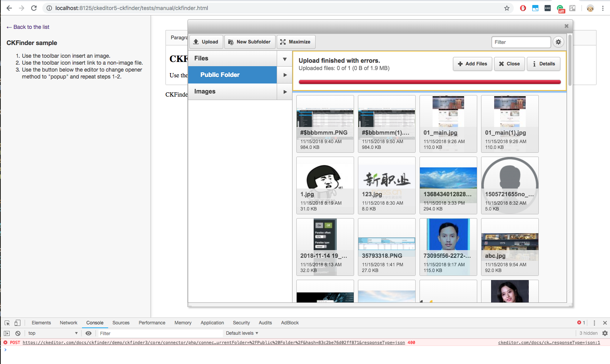Toggle device toolbar in DevTools
Screen dimensions: 610x364
pyautogui.click(x=17, y=323)
